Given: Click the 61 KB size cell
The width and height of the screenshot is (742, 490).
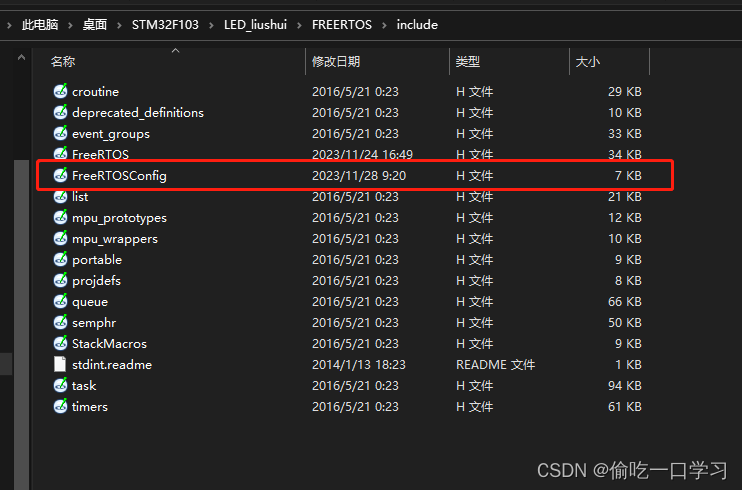Looking at the screenshot, I should tap(625, 406).
